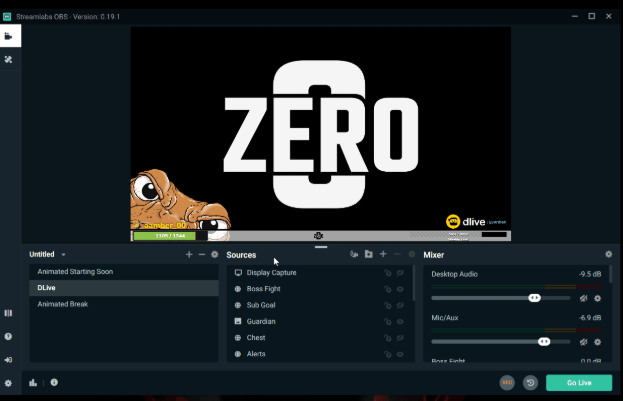Open performance stats bar chart icon
This screenshot has height=401, width=624.
[33, 383]
